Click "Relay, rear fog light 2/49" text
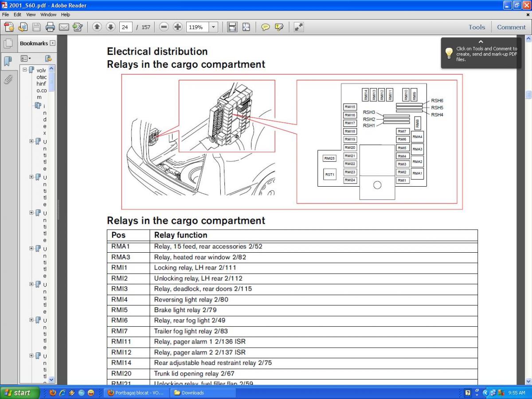Viewport: 532px width, 399px height. [190, 321]
